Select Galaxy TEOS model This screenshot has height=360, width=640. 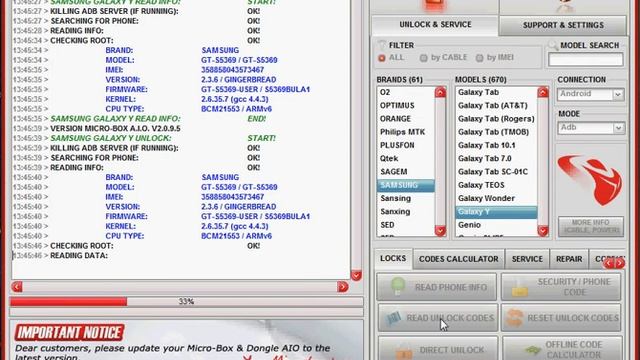pos(496,185)
